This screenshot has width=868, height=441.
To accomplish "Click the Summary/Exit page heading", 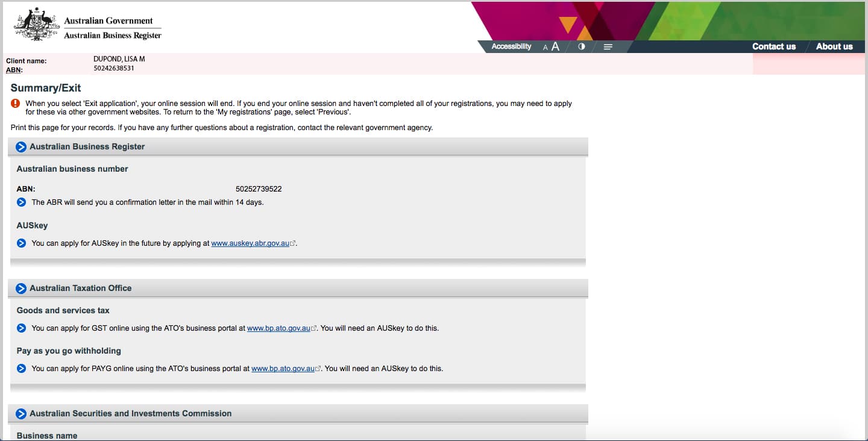I will [46, 88].
